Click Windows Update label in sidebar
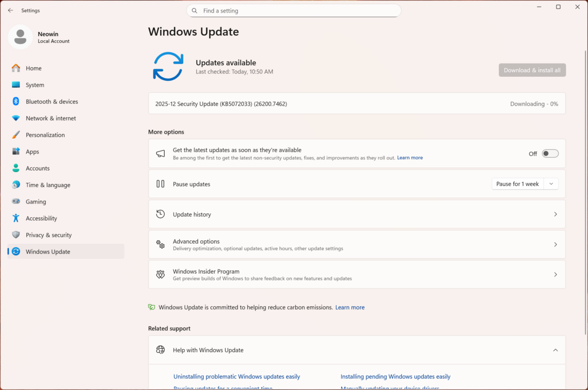 coord(48,252)
